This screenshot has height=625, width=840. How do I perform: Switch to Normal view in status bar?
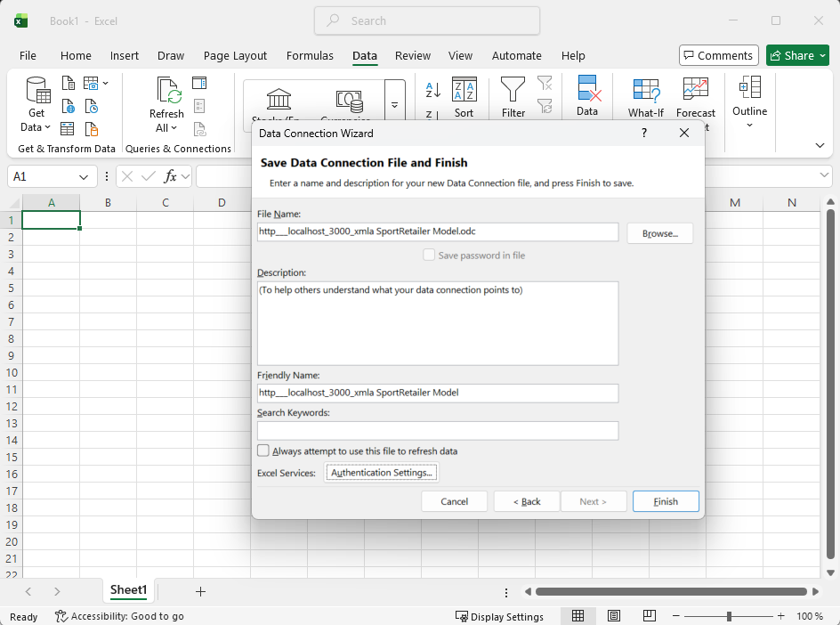(x=577, y=616)
